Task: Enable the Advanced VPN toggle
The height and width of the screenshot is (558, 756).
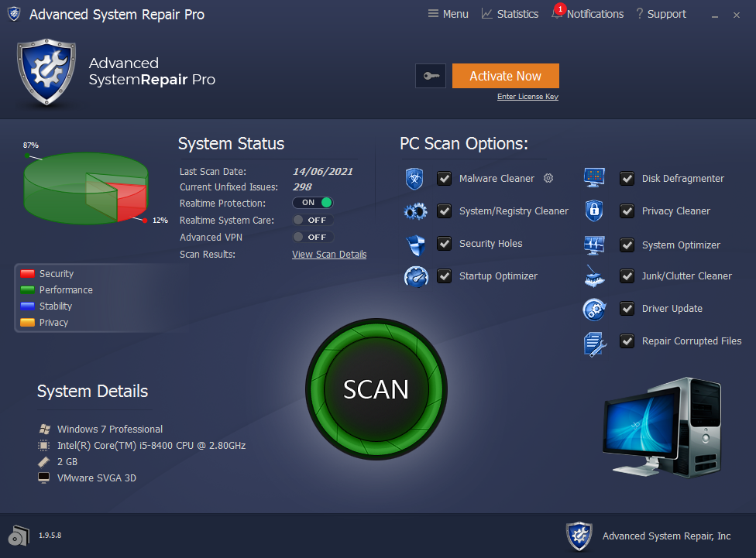Action: click(x=313, y=237)
